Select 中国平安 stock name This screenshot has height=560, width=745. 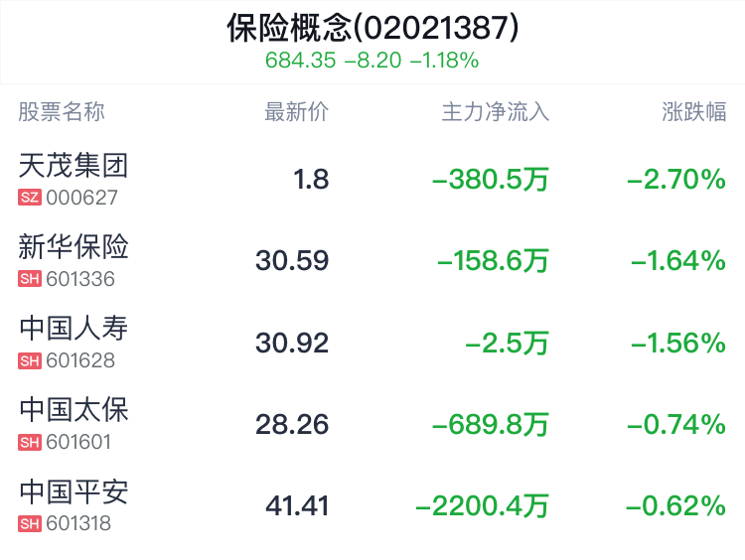point(74,492)
